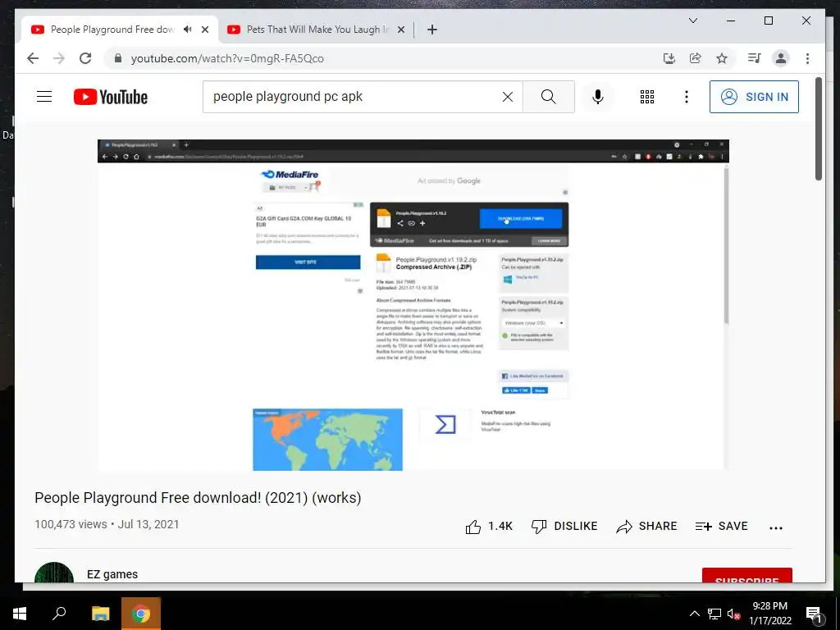Open YouTube hamburger guide menu
The width and height of the screenshot is (840, 630).
[x=44, y=97]
